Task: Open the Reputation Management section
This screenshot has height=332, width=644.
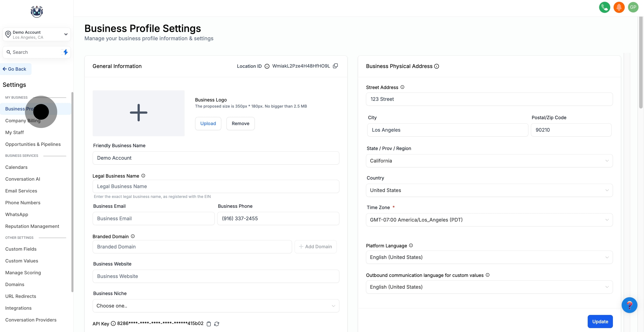Action: tap(32, 226)
